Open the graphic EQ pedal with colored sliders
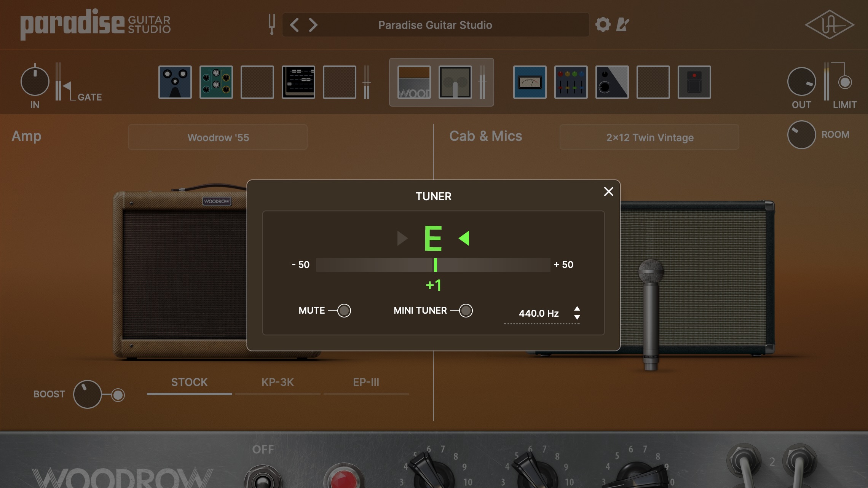 [x=571, y=82]
